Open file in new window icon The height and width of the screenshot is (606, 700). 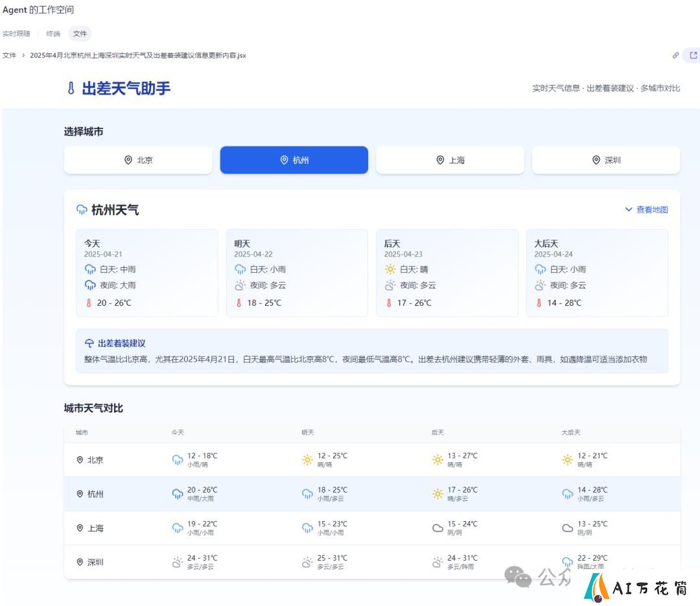click(694, 55)
